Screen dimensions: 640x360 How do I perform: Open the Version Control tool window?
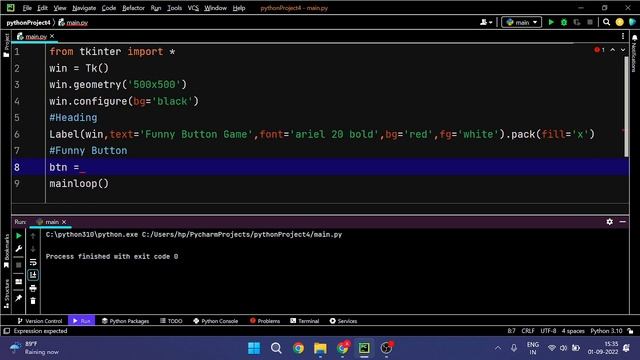coord(40,321)
